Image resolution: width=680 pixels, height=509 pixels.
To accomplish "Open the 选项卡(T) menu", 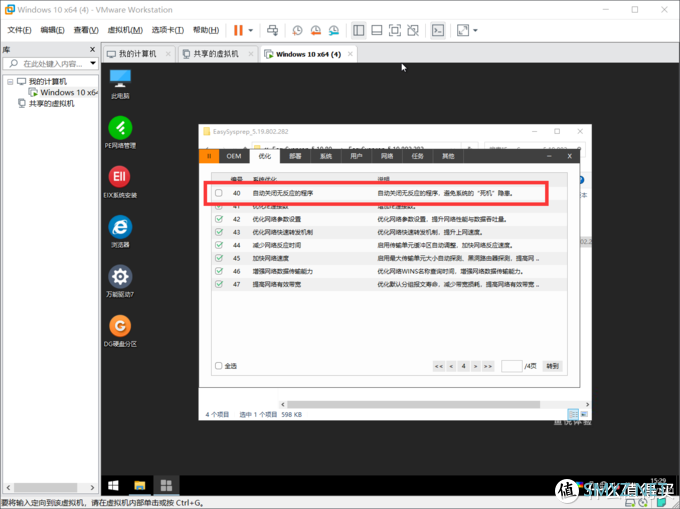I will [x=167, y=30].
